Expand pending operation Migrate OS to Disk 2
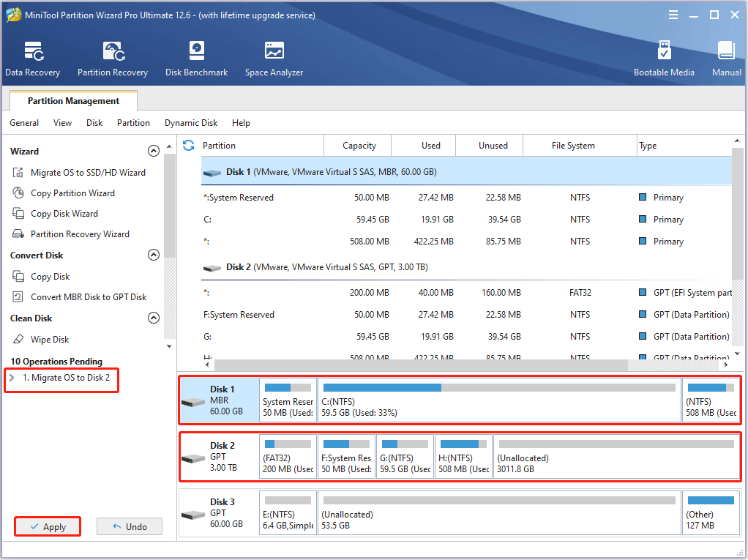 pyautogui.click(x=12, y=378)
